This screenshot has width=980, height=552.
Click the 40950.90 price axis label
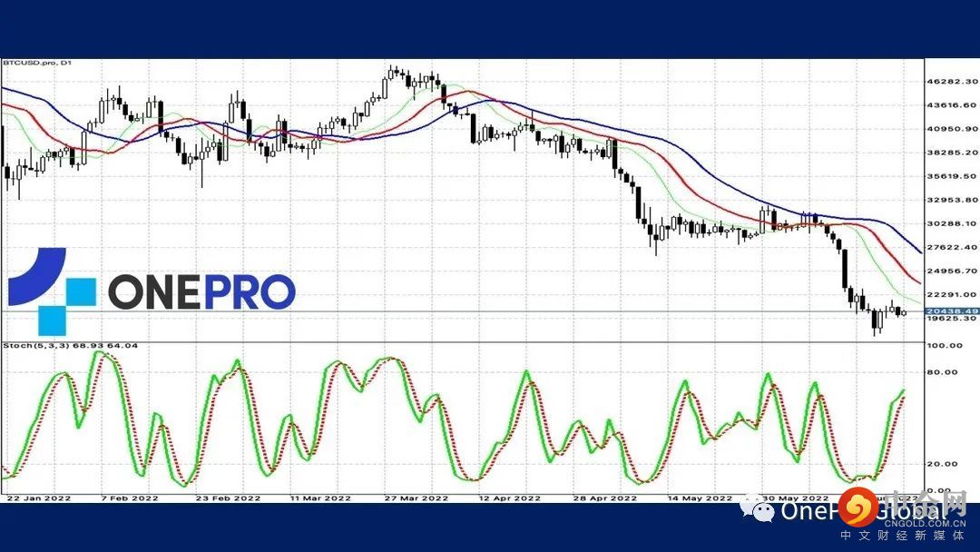click(x=953, y=129)
